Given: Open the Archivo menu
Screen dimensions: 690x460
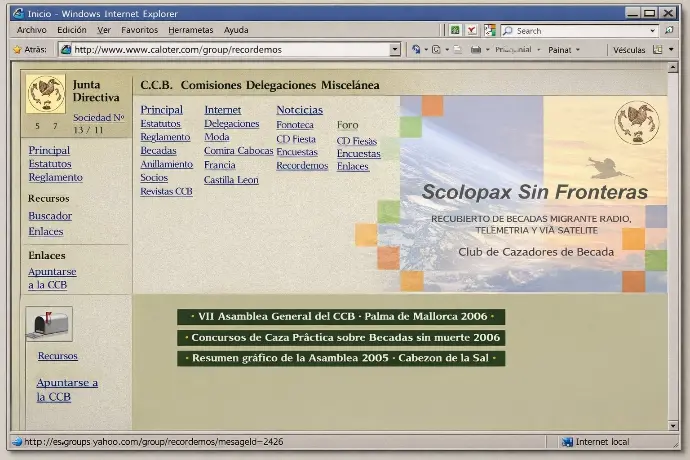Looking at the screenshot, I should pyautogui.click(x=31, y=30).
